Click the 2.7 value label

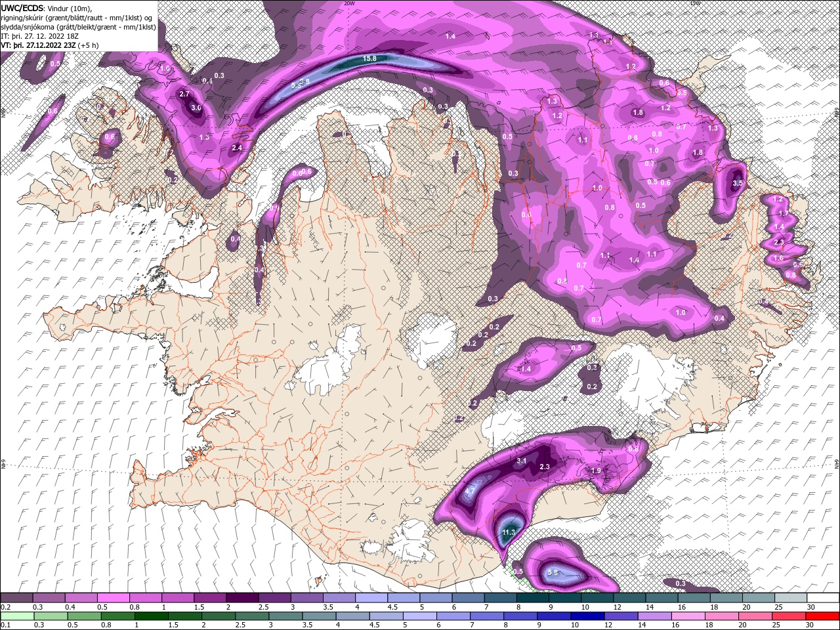(x=184, y=94)
